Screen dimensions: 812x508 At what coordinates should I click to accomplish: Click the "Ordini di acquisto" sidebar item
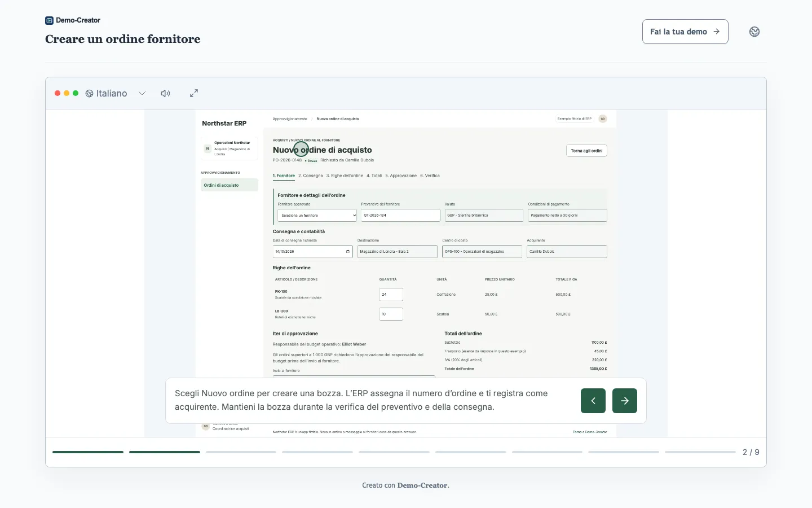(230, 185)
